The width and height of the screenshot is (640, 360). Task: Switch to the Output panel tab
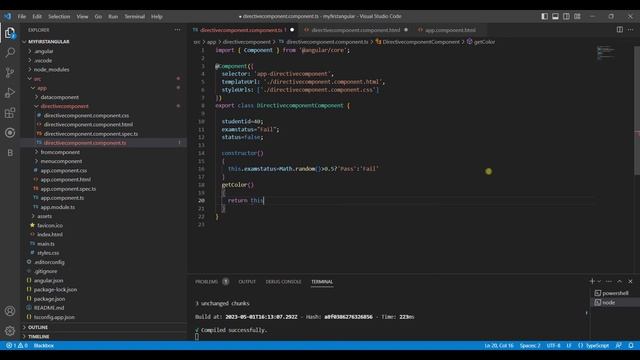247,282
